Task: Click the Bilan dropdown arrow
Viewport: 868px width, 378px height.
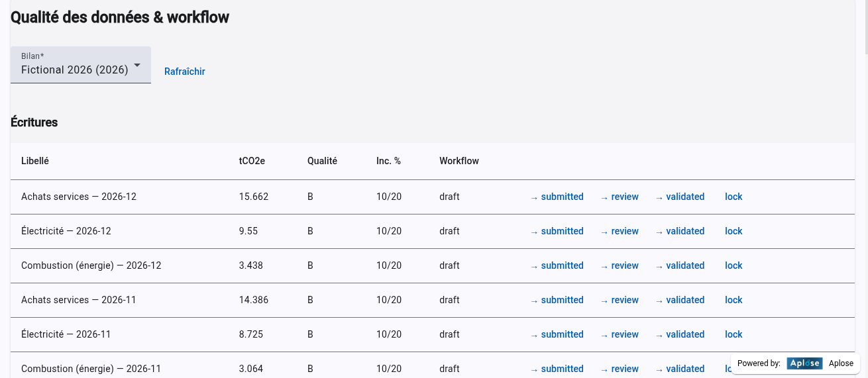Action: coord(137,66)
